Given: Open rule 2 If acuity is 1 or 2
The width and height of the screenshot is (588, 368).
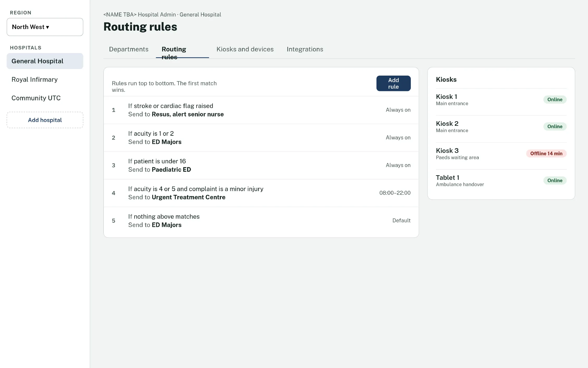Looking at the screenshot, I should click(x=261, y=138).
